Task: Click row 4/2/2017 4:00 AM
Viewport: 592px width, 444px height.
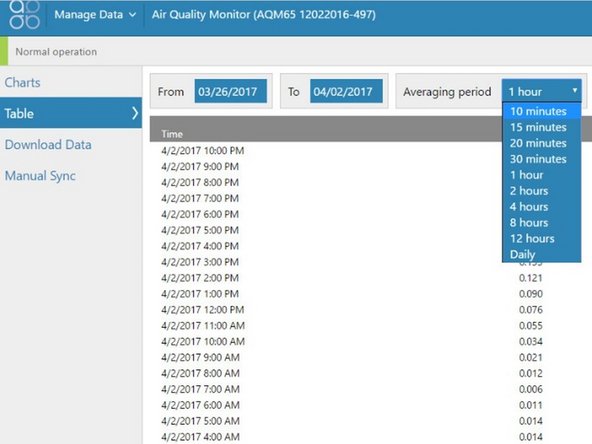Action: click(200, 437)
